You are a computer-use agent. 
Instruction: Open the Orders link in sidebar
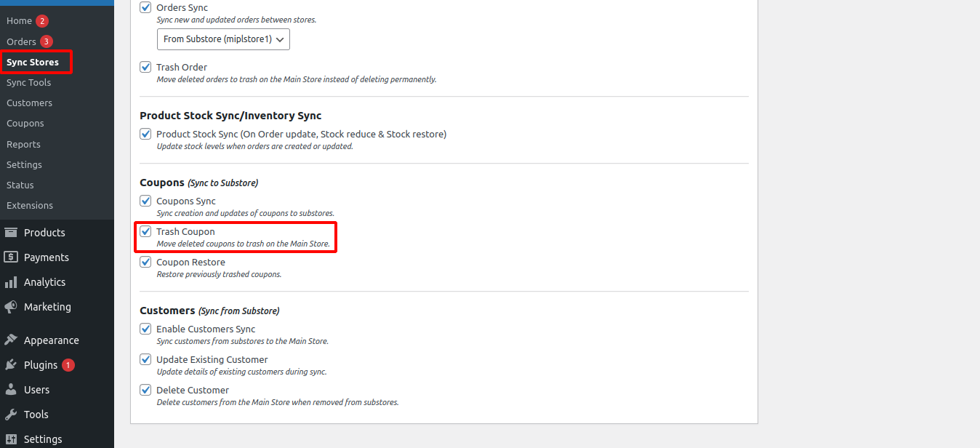(x=21, y=41)
